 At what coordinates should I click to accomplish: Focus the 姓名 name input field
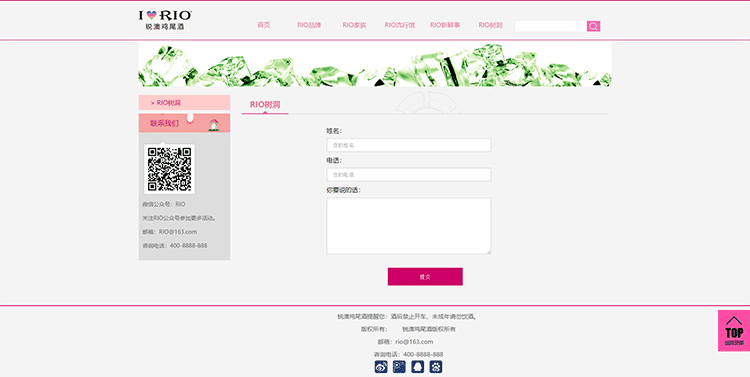coord(408,145)
